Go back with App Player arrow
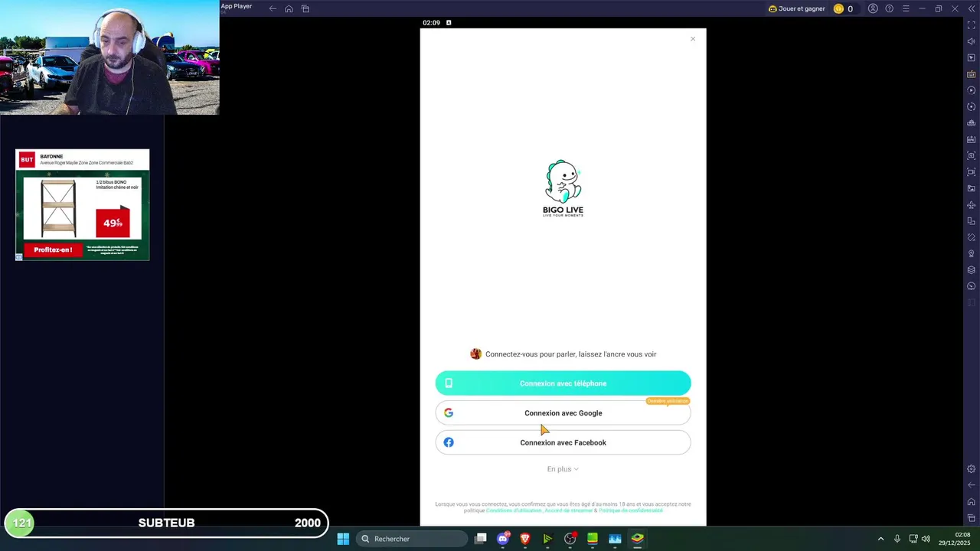The width and height of the screenshot is (980, 551). 273,8
